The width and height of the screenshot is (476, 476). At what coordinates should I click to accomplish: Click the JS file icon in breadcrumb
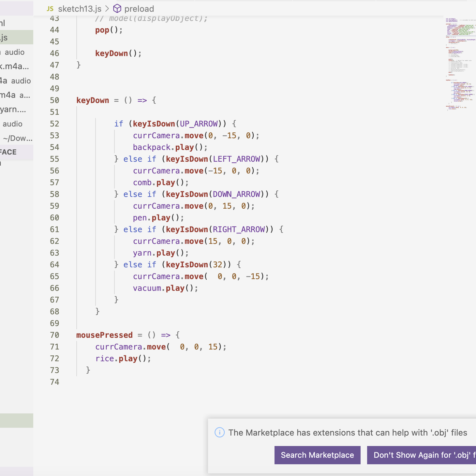[x=50, y=9]
